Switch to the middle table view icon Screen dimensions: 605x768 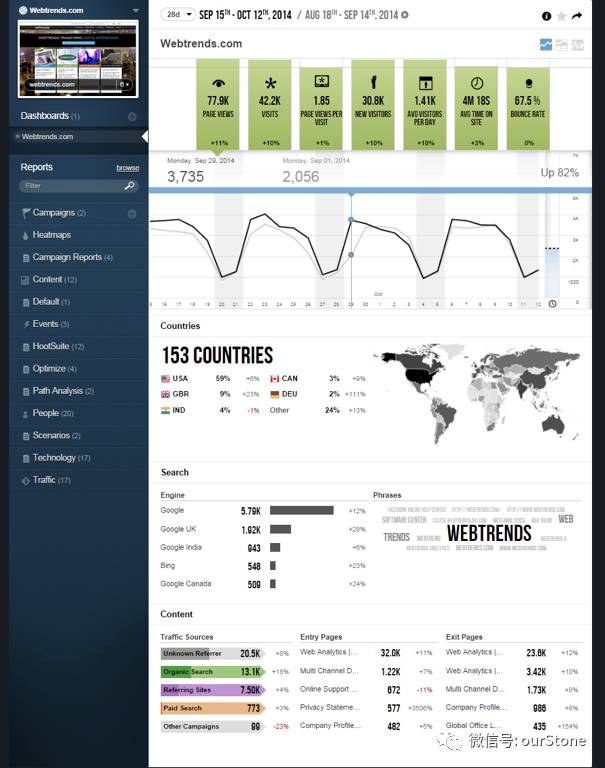561,45
